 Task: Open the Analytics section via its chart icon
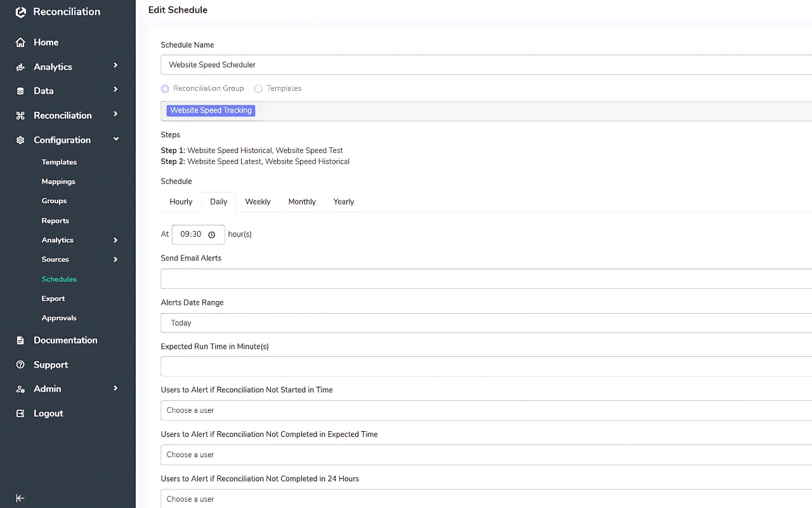21,66
